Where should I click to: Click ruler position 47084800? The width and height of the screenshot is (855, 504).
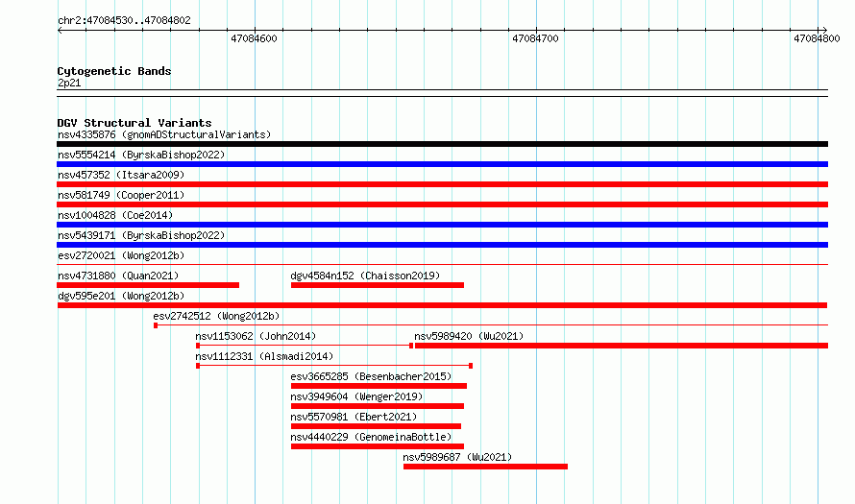pyautogui.click(x=817, y=38)
